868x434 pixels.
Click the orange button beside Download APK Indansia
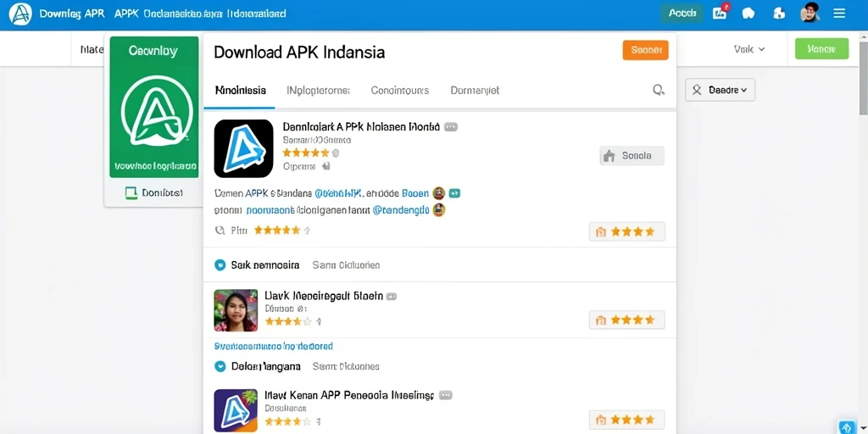645,50
